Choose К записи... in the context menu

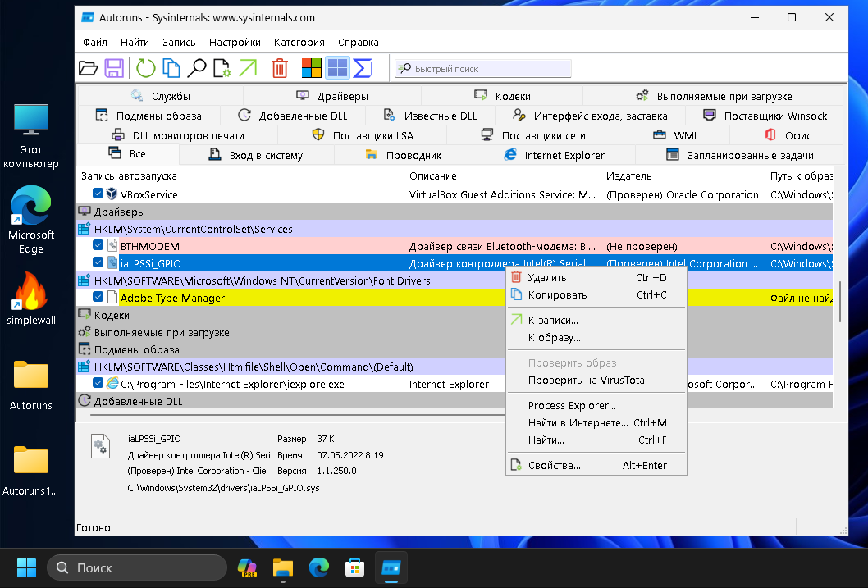596,321
